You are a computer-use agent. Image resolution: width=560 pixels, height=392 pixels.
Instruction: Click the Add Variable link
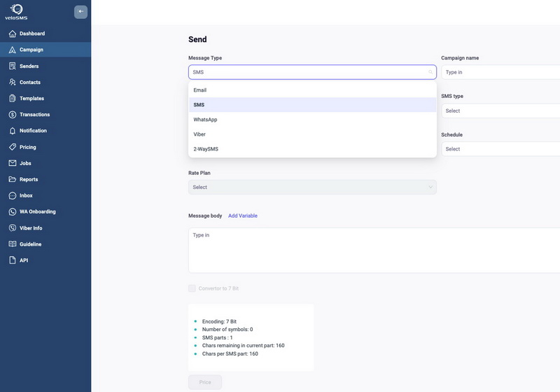243,216
